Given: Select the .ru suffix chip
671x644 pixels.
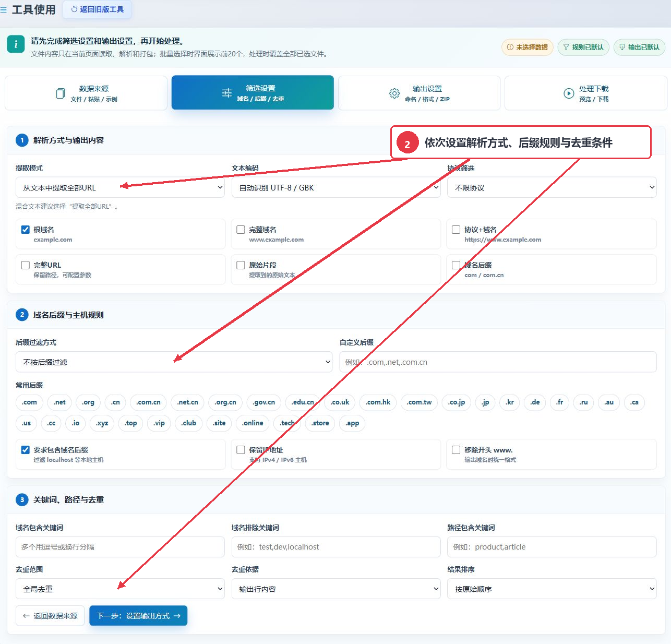Looking at the screenshot, I should 583,402.
